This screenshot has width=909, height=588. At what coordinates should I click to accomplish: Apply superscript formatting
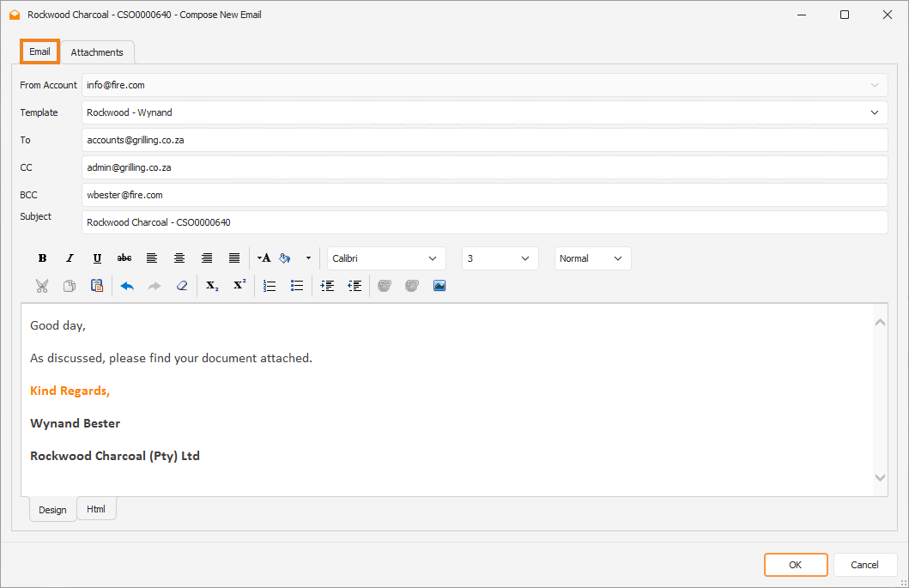coord(239,286)
